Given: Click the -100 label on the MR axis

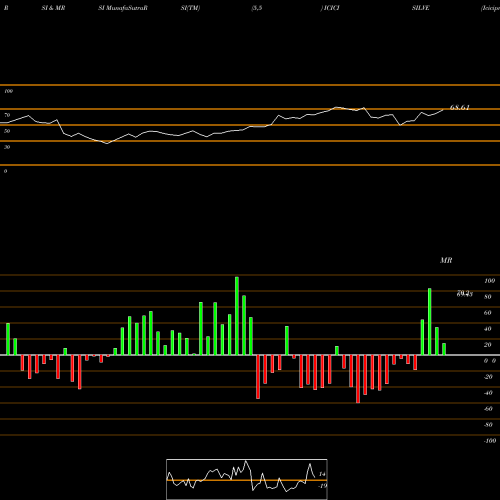Looking at the screenshot, I should [x=490, y=441].
